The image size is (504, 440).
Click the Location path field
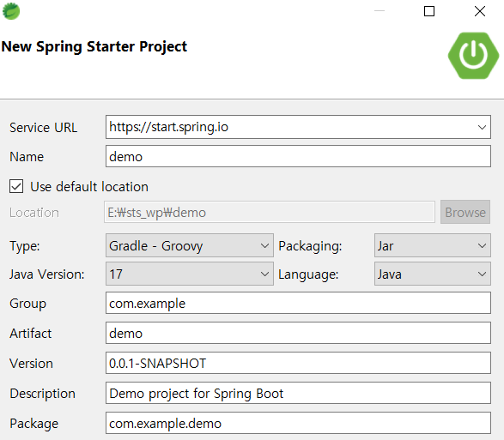coord(270,213)
